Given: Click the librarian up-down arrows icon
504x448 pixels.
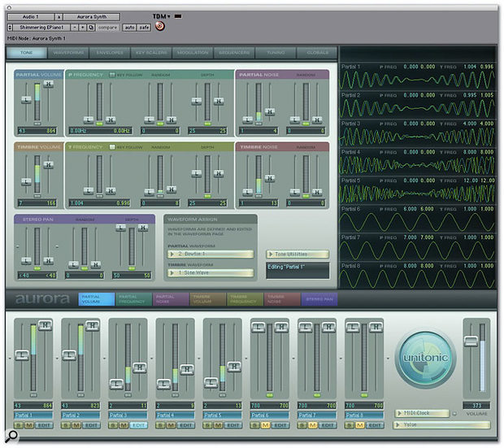Looking at the screenshot, I should click(10, 28).
